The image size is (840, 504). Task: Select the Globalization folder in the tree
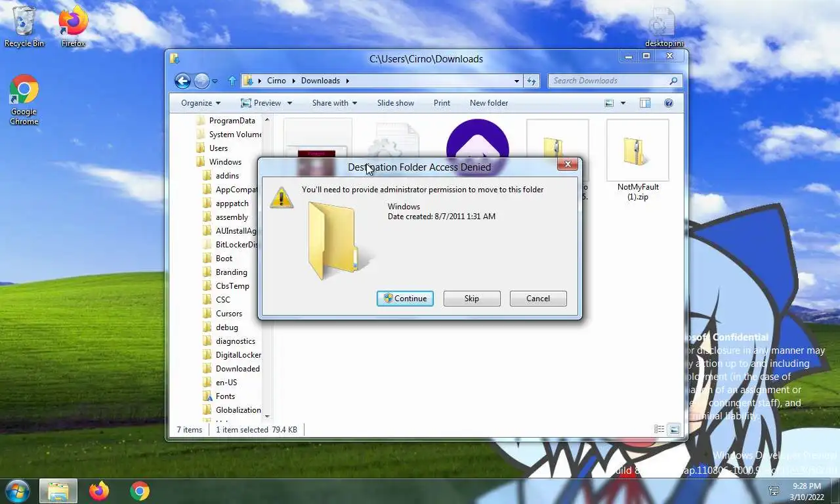click(x=232, y=410)
